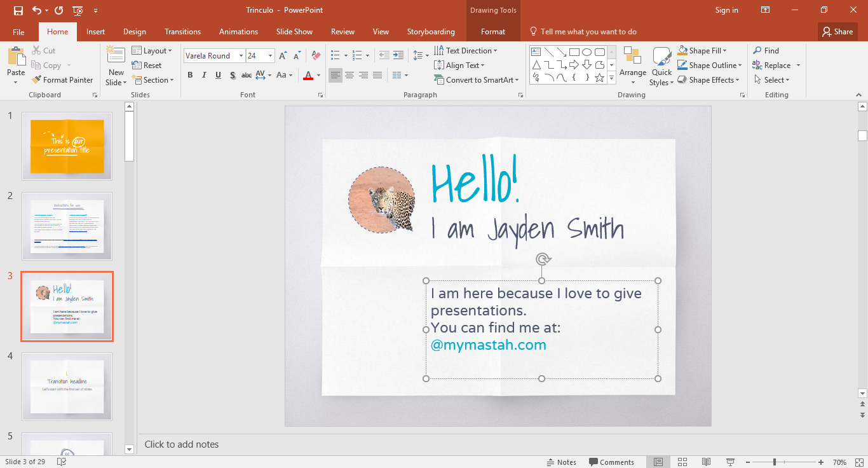Select the slide 4 thumbnail
868x468 pixels.
pyautogui.click(x=67, y=386)
